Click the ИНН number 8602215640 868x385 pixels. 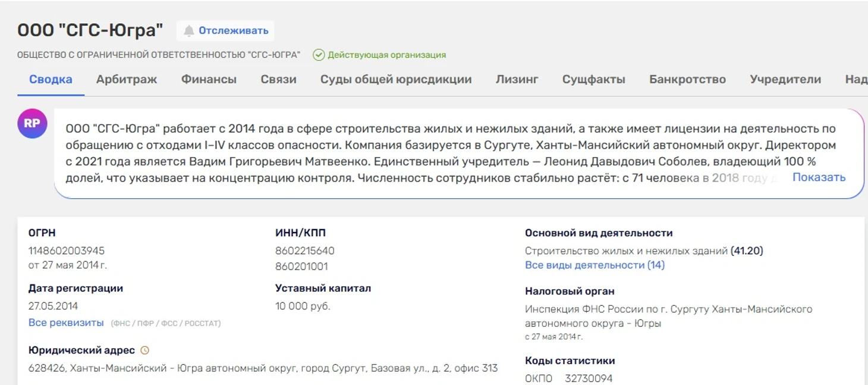pyautogui.click(x=305, y=251)
